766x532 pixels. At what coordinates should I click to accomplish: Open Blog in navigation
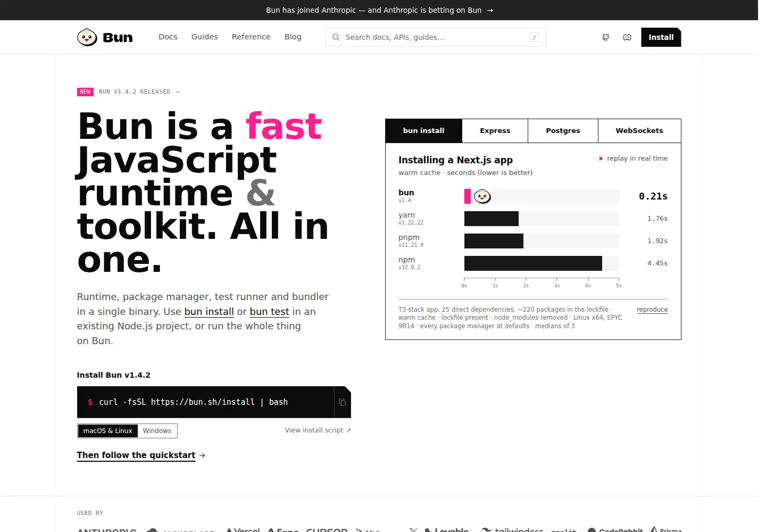293,37
